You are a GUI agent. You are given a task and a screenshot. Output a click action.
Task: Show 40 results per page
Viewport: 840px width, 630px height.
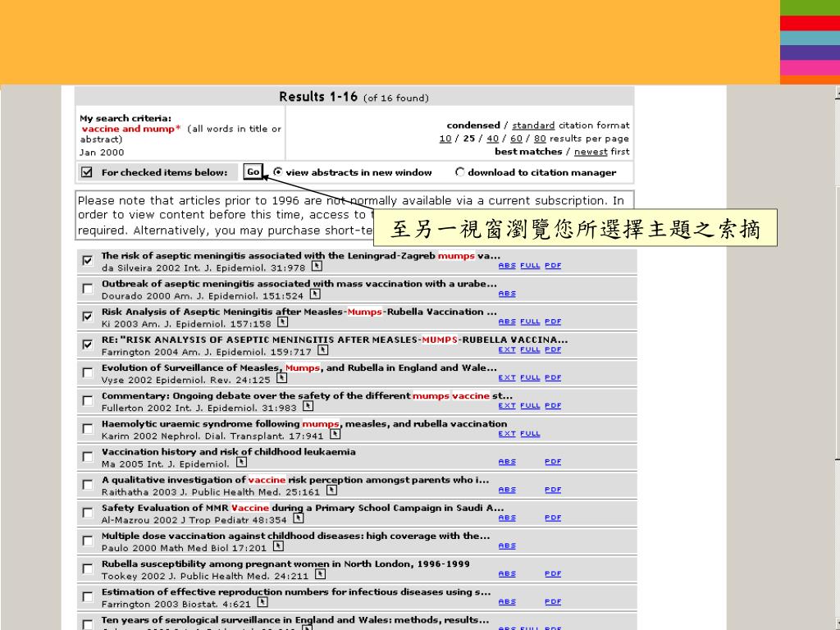492,139
